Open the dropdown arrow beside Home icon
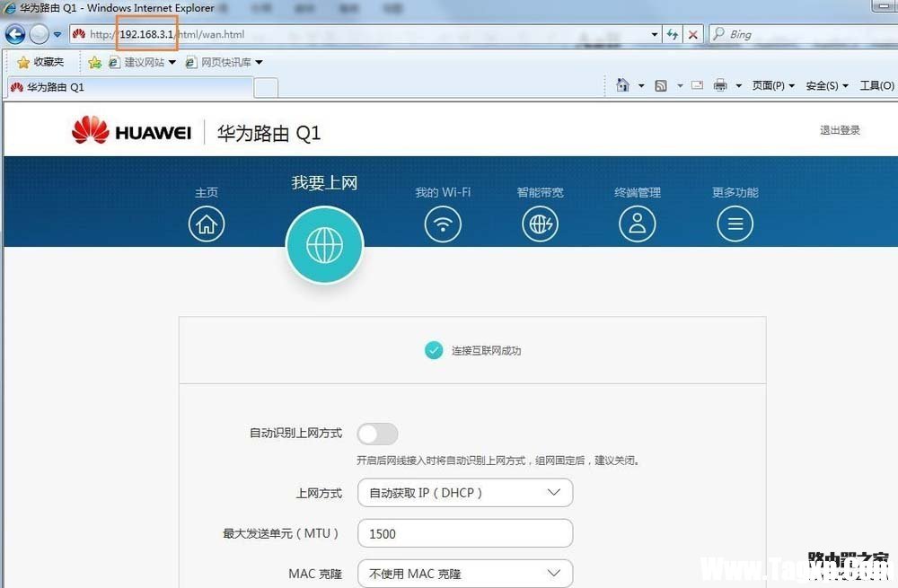898x588 pixels. (x=641, y=86)
